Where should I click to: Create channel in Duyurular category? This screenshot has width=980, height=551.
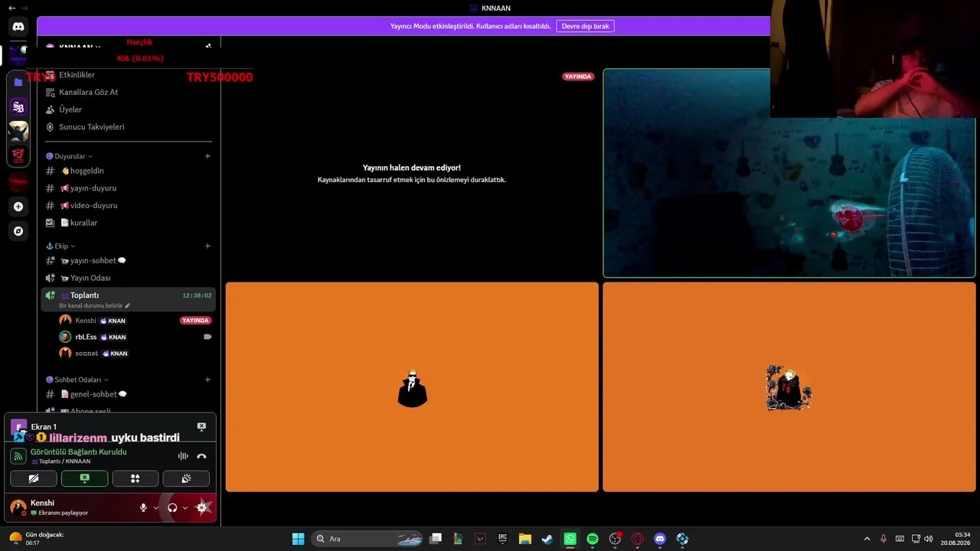point(207,156)
